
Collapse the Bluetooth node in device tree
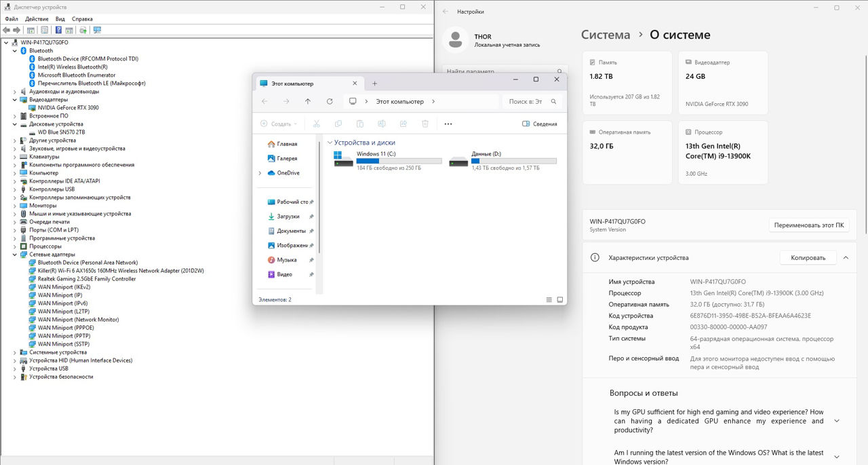tap(15, 51)
